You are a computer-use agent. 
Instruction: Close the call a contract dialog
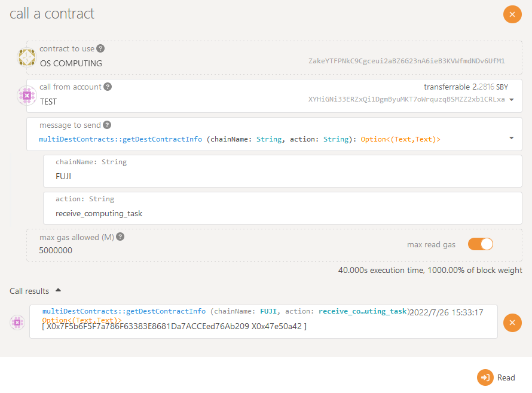[x=512, y=14]
